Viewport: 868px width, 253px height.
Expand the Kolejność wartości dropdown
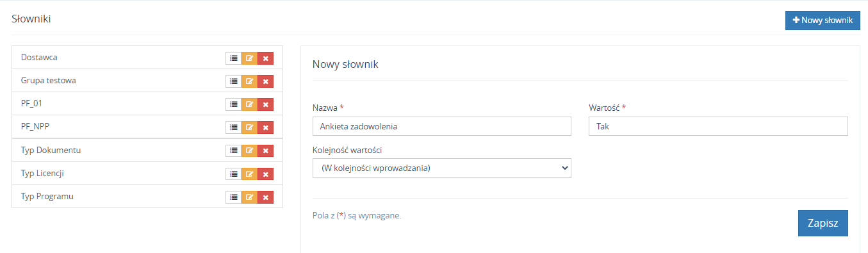[x=442, y=168]
